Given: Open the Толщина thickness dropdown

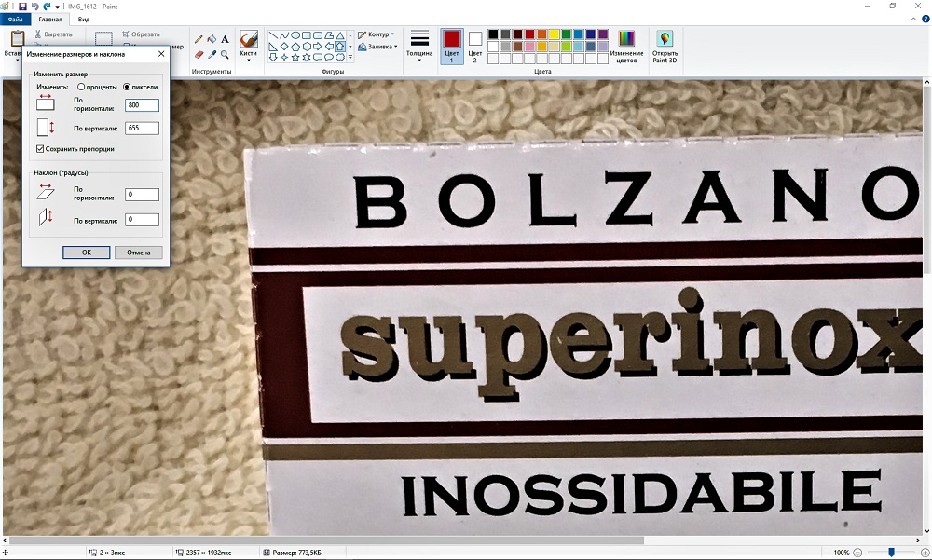Looking at the screenshot, I should click(x=419, y=45).
